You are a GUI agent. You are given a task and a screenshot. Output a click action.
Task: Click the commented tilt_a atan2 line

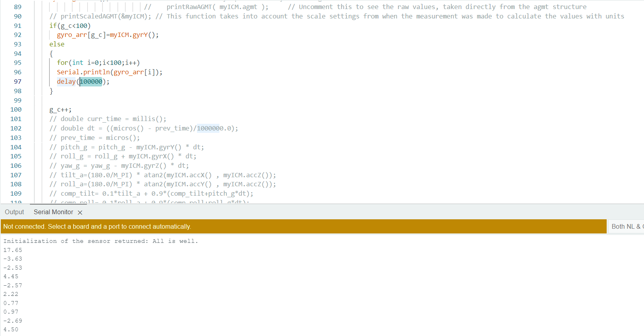tap(163, 175)
